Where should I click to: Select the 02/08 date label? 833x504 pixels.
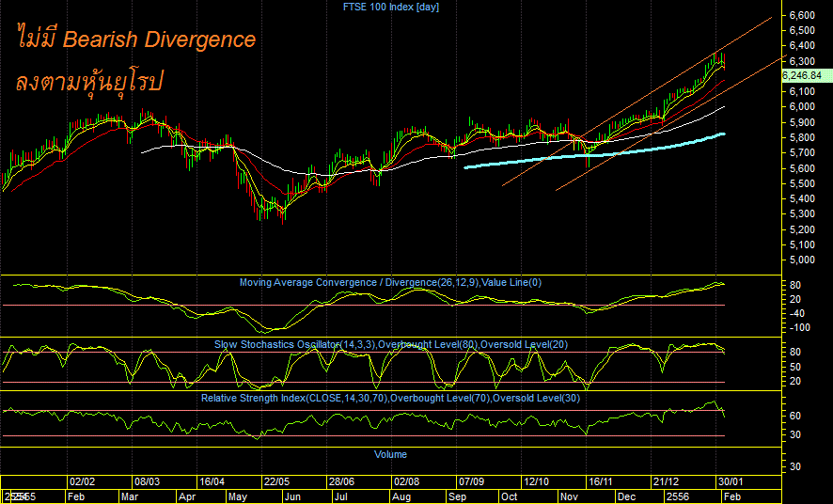pyautogui.click(x=406, y=482)
